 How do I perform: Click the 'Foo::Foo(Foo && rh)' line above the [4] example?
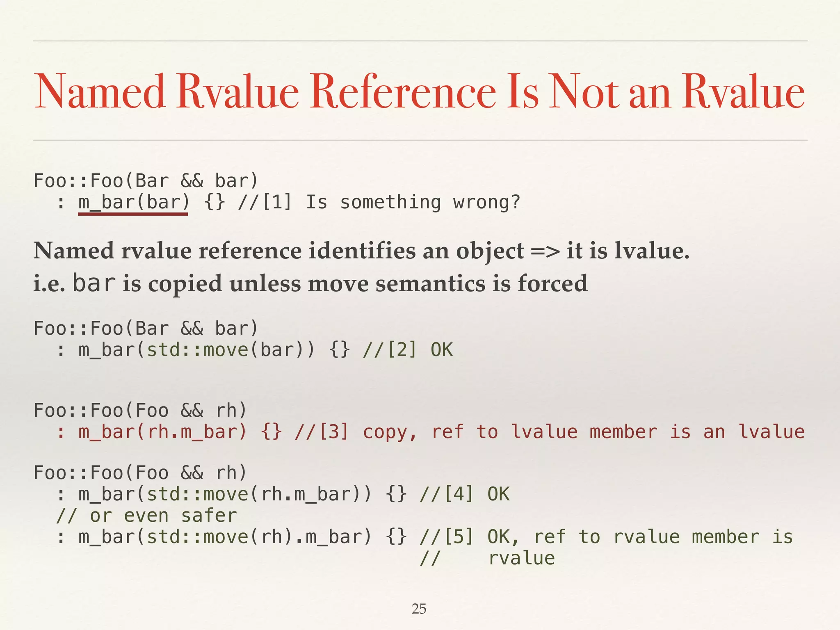tap(140, 473)
